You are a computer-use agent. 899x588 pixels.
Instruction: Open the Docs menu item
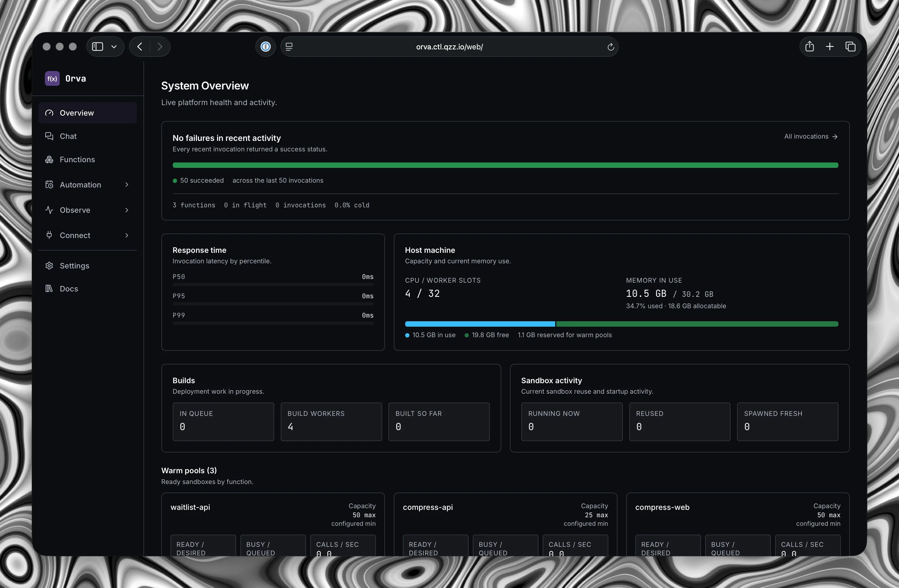coord(88,289)
